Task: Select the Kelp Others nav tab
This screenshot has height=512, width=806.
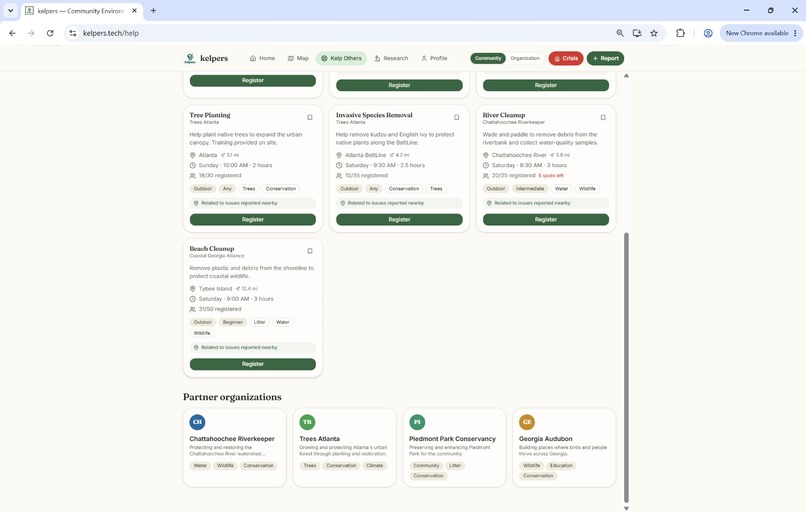Action: click(341, 58)
